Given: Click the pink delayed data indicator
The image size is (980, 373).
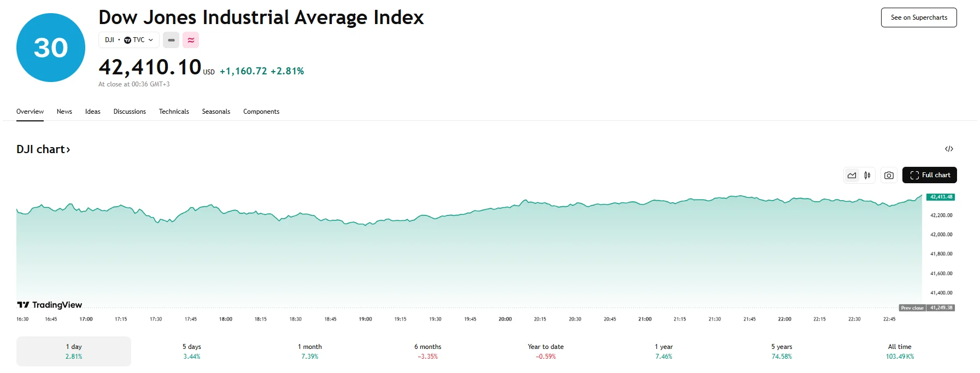Looking at the screenshot, I should click(190, 40).
